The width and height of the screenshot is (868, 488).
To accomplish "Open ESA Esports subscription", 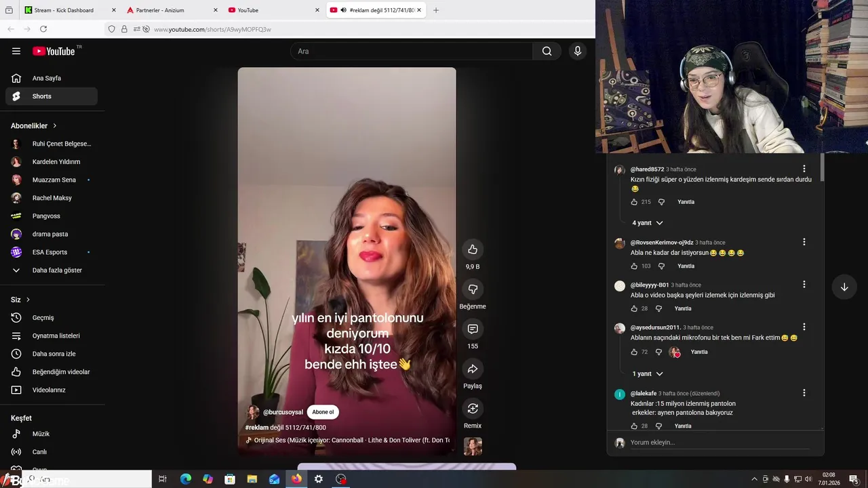I will (x=52, y=252).
